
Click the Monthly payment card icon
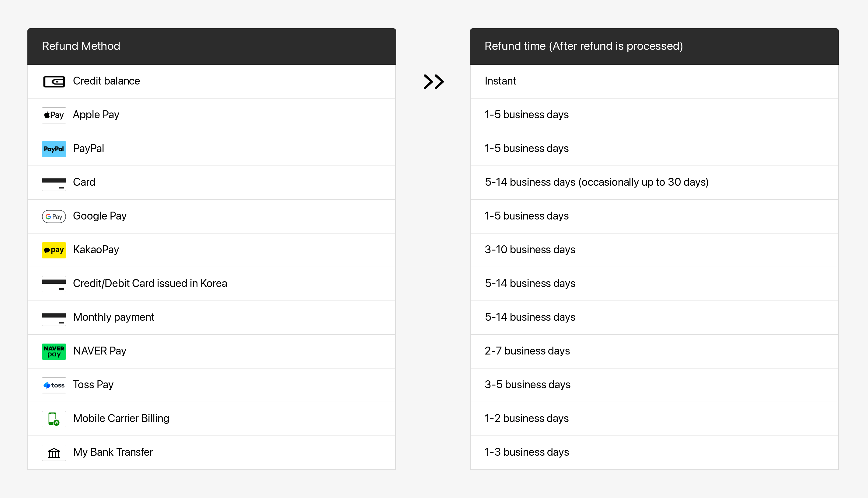[x=54, y=317]
